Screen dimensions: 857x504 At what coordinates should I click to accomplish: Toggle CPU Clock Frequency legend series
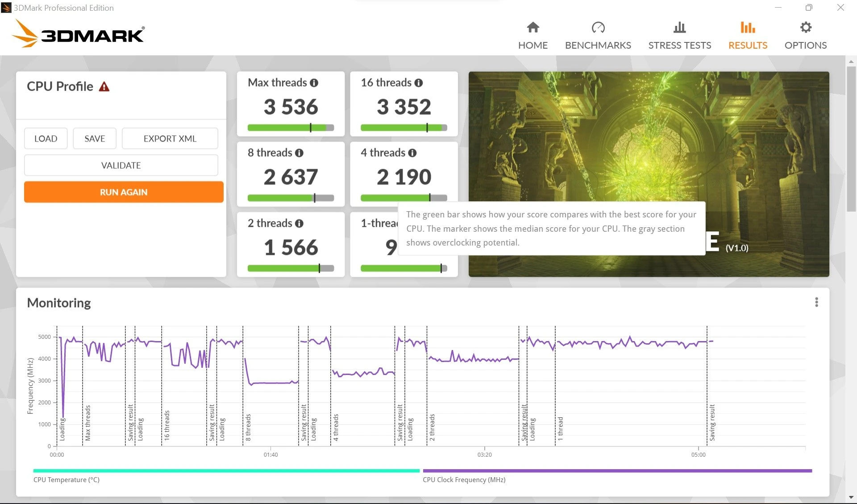point(617,476)
